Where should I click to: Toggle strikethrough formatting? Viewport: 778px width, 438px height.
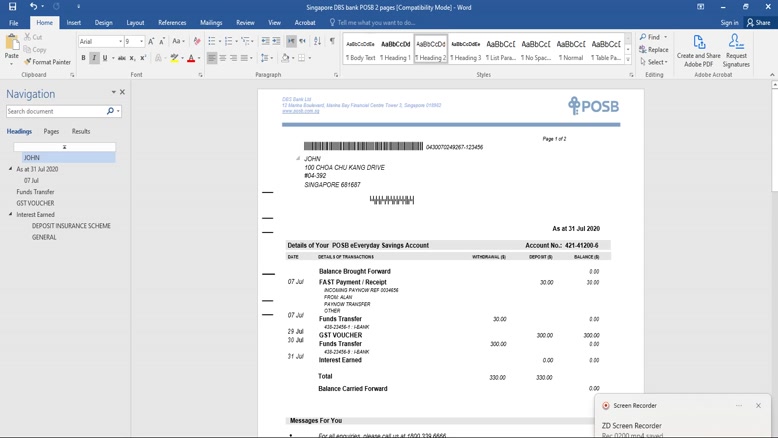point(122,58)
